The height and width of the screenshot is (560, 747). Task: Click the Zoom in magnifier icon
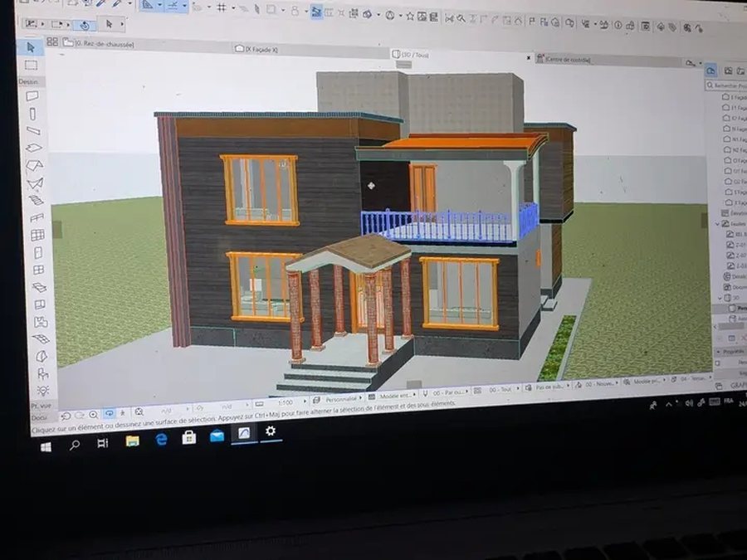(93, 414)
